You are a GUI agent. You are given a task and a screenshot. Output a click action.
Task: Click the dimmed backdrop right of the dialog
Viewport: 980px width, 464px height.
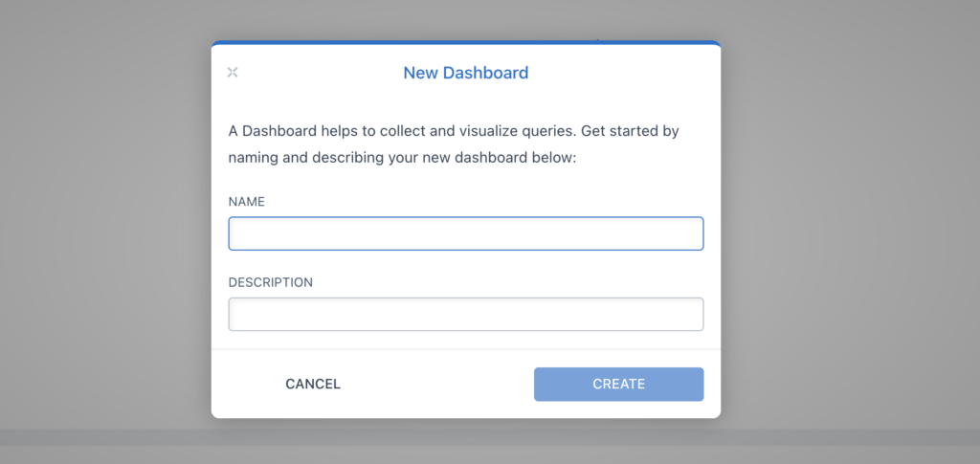pyautogui.click(x=850, y=232)
